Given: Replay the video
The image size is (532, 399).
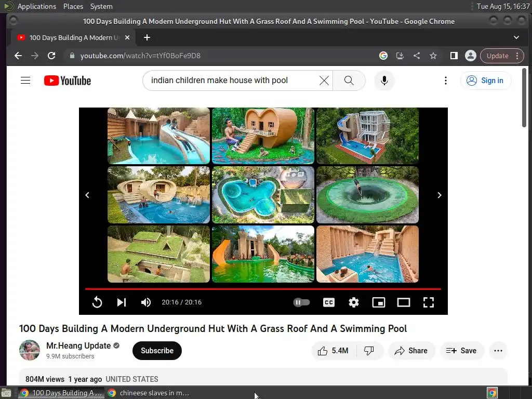Looking at the screenshot, I should 97,302.
